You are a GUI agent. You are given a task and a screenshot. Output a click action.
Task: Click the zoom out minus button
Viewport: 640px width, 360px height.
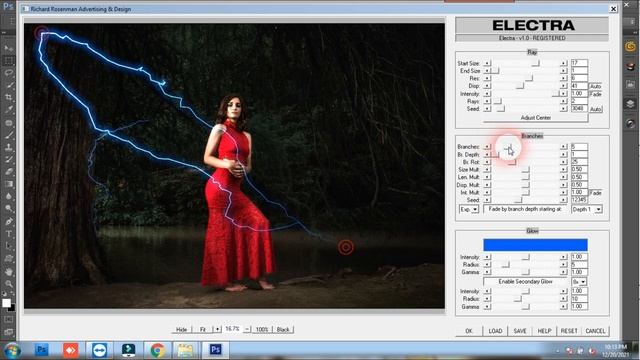[x=247, y=329]
